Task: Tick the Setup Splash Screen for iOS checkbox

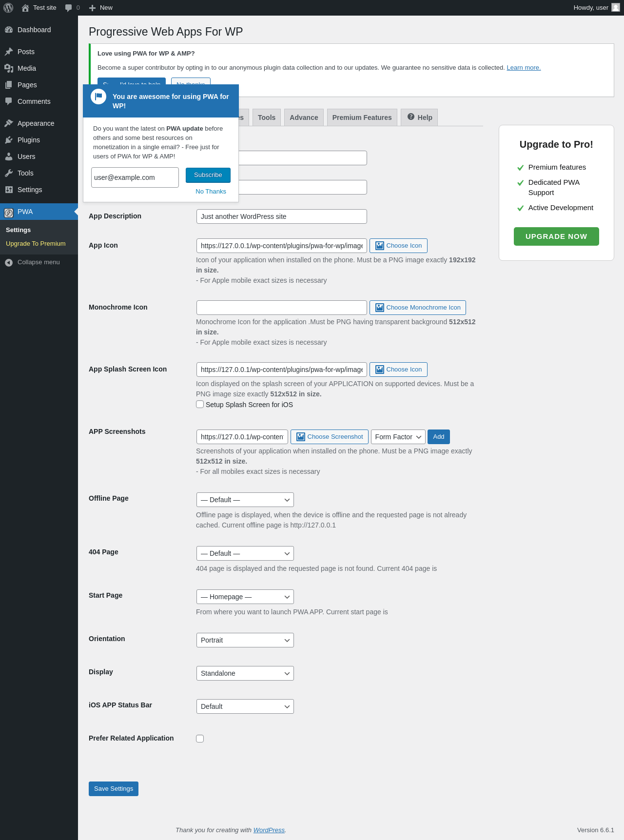Action: [200, 404]
